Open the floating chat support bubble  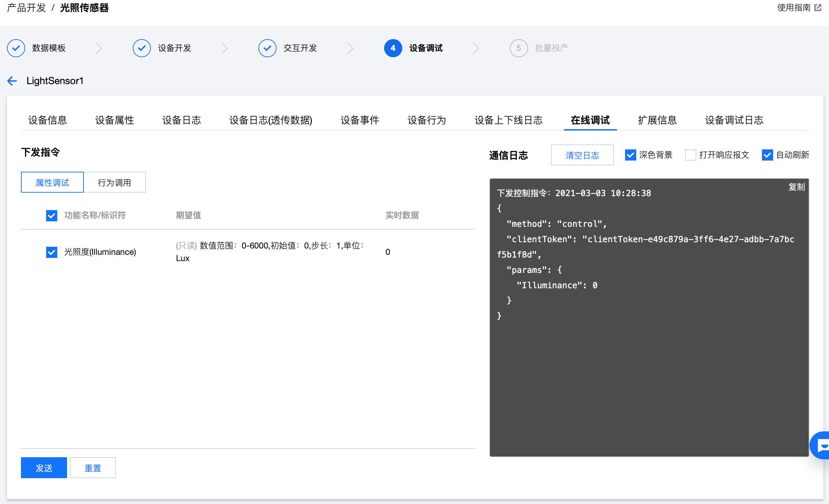821,445
